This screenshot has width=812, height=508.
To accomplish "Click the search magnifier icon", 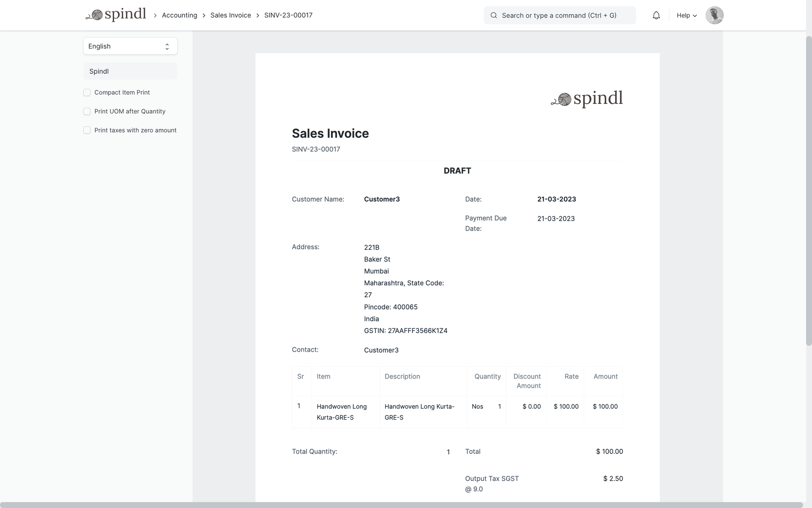I will click(493, 15).
